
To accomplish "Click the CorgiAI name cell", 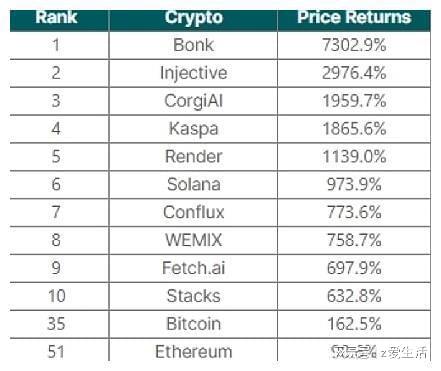I will point(194,101).
